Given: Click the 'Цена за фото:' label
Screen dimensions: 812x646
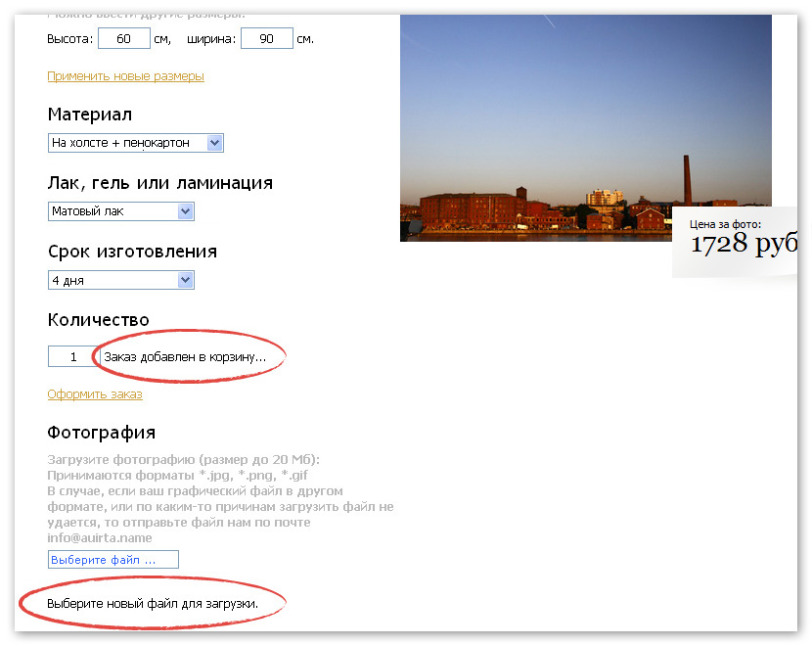Looking at the screenshot, I should 726,224.
